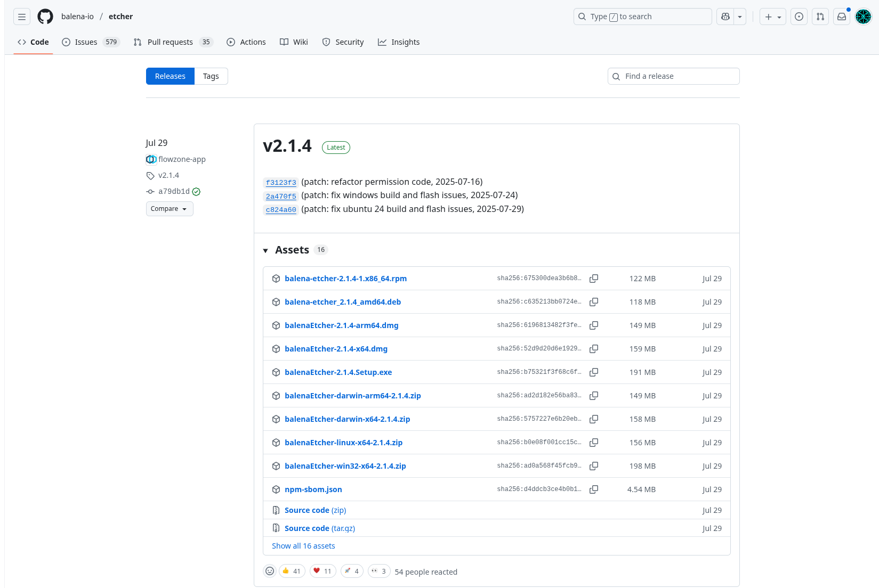Open the hamburger navigation menu

pos(22,17)
